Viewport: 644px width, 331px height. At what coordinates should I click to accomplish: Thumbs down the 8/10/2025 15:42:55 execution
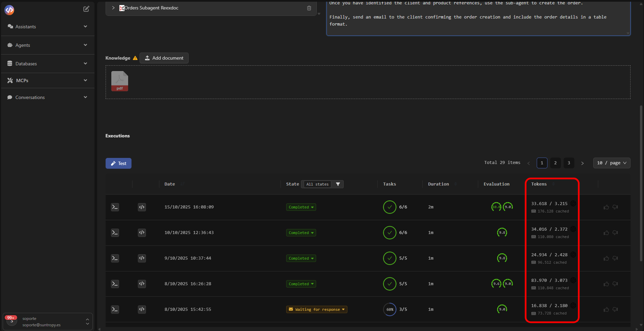point(615,309)
